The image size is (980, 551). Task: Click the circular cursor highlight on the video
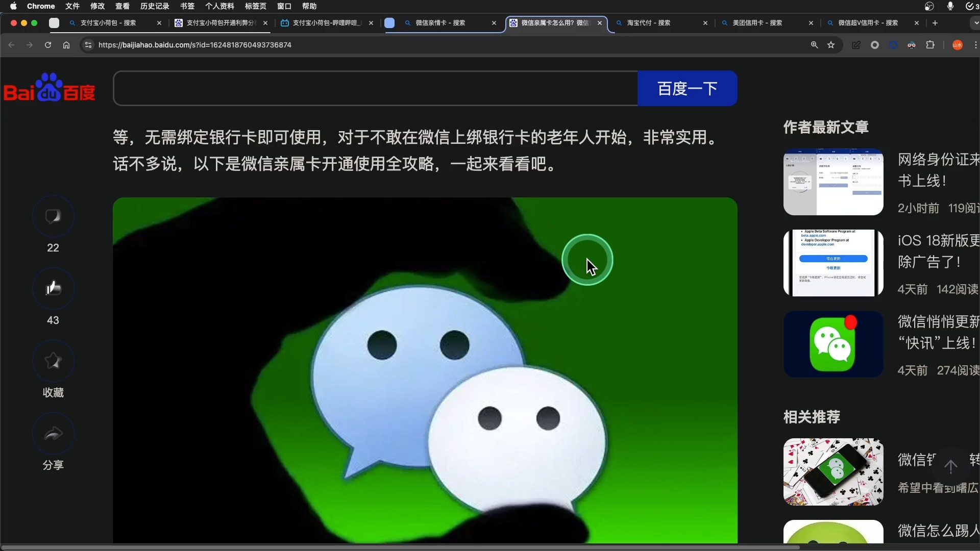(x=587, y=260)
